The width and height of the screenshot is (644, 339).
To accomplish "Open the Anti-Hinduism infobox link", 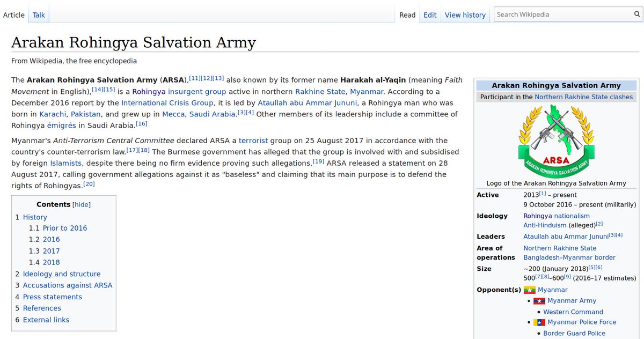I will coord(545,225).
